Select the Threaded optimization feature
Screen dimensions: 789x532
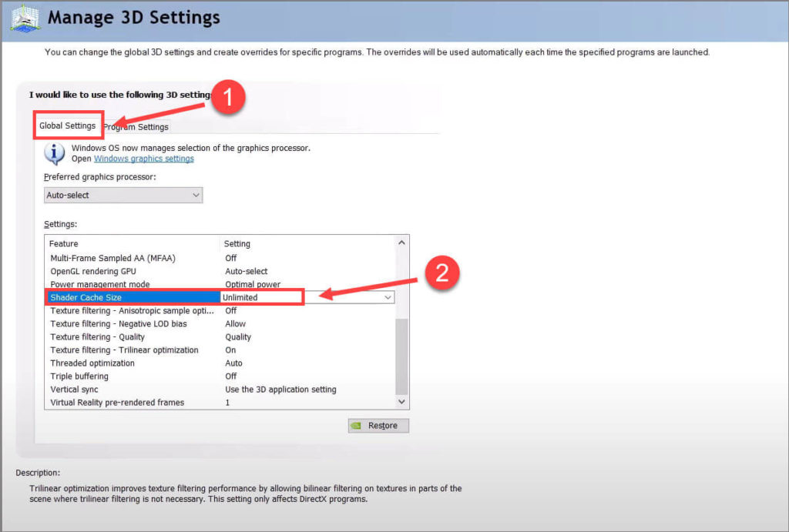(92, 363)
